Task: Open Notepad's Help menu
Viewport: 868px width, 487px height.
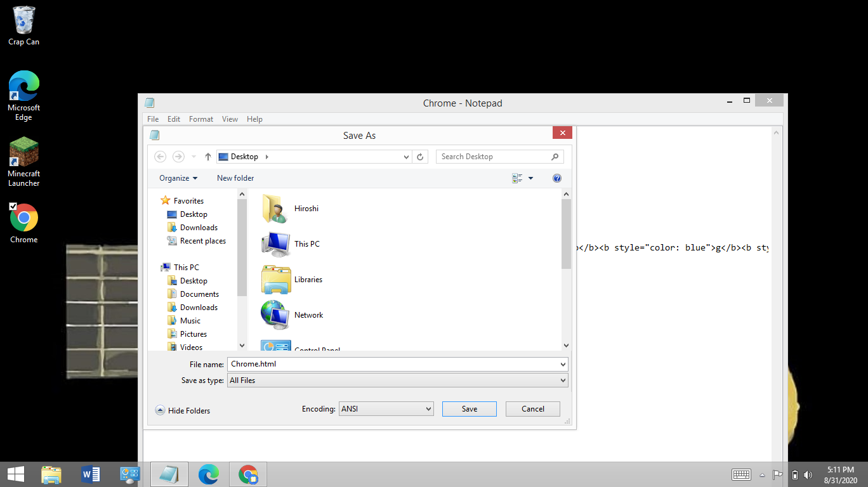Action: click(x=254, y=119)
